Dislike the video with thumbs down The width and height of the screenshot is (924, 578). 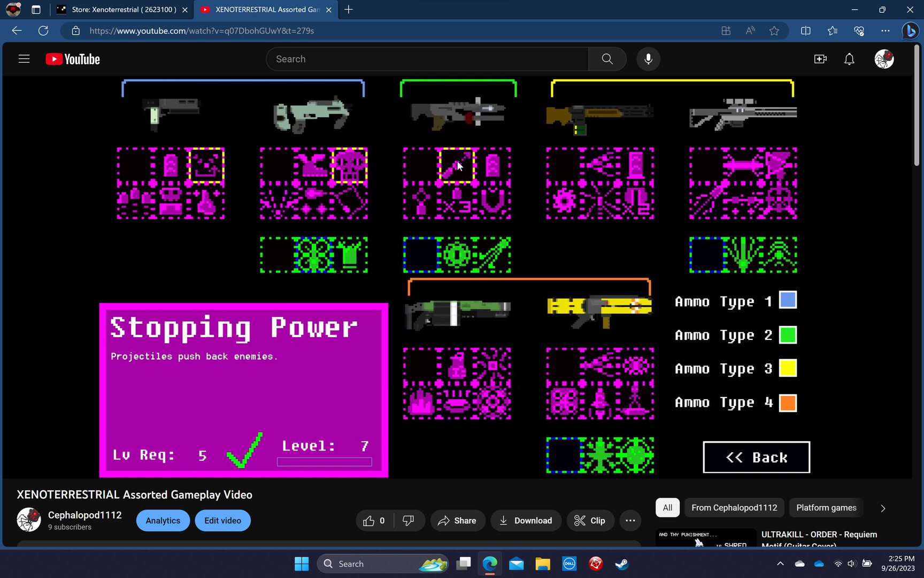(x=409, y=521)
